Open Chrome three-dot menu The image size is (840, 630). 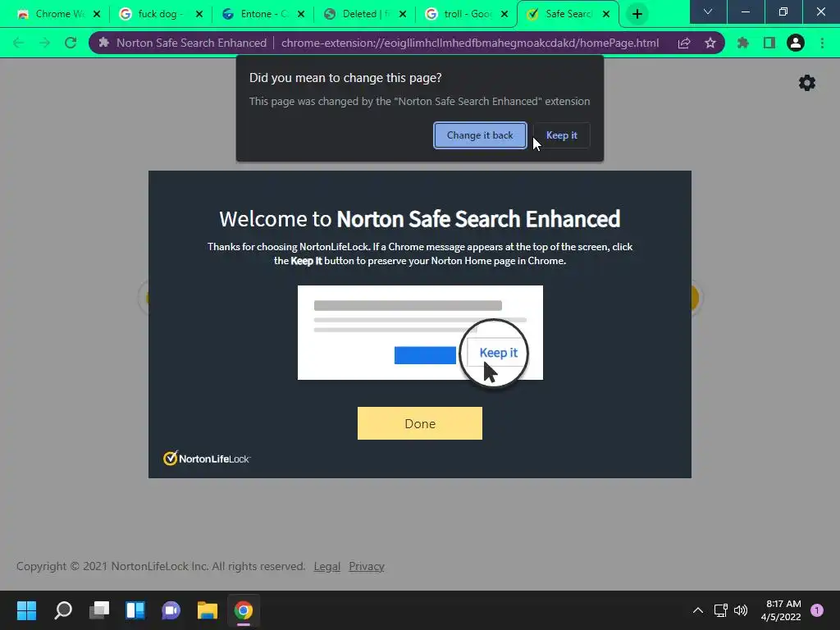[822, 43]
